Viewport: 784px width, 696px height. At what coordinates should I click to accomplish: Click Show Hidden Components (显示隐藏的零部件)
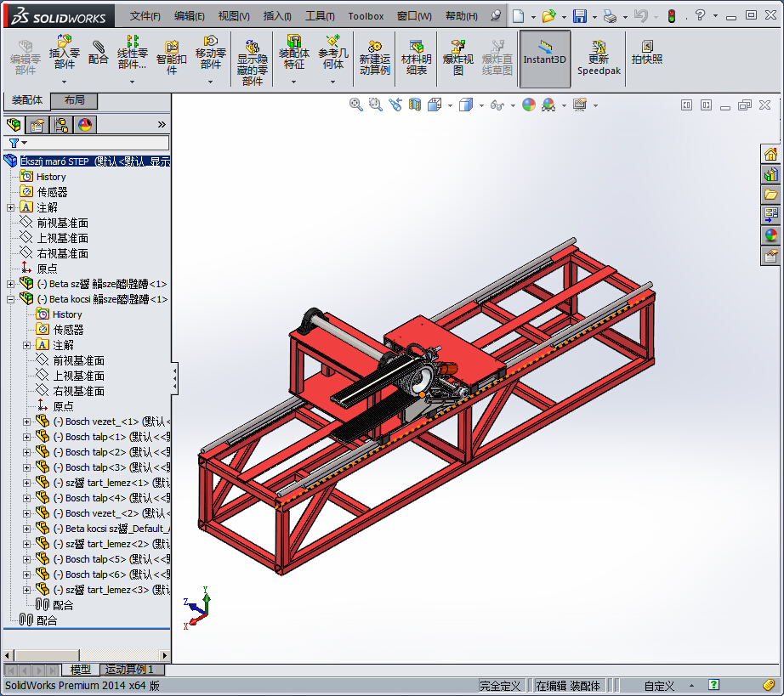click(252, 63)
